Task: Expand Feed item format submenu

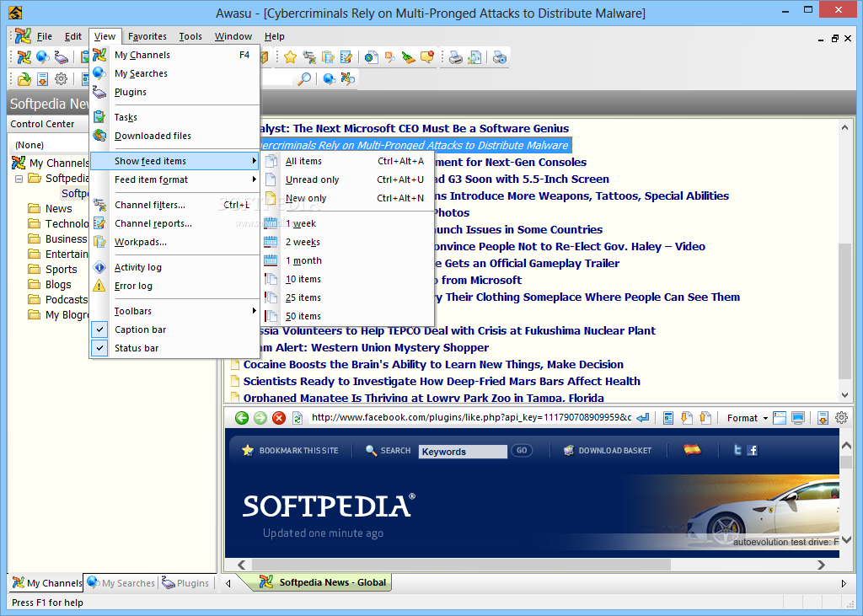Action: click(x=174, y=179)
